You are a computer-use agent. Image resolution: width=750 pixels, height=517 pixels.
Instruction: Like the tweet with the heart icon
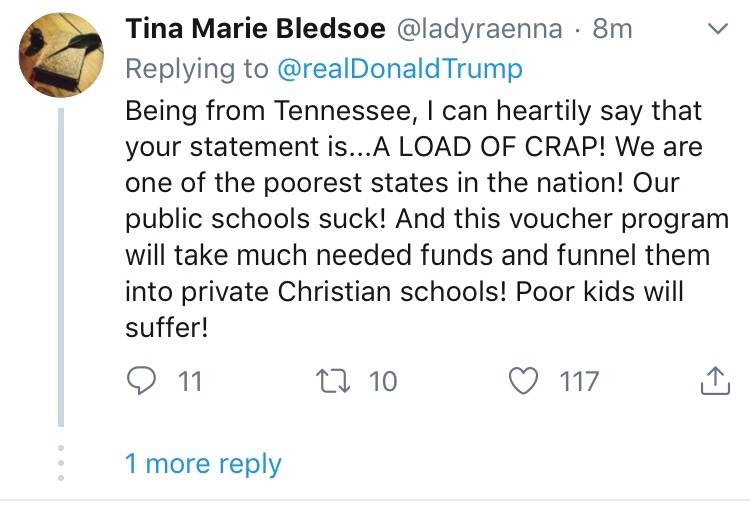coord(525,381)
